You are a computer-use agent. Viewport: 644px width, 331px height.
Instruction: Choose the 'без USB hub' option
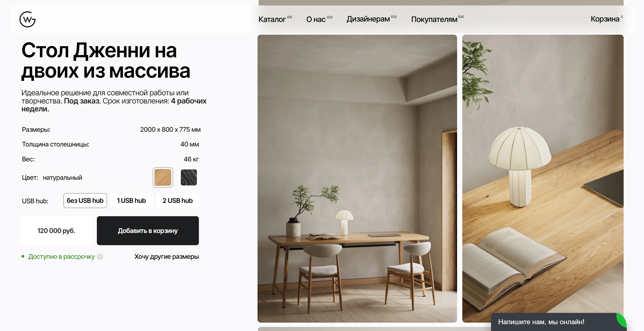(x=85, y=200)
